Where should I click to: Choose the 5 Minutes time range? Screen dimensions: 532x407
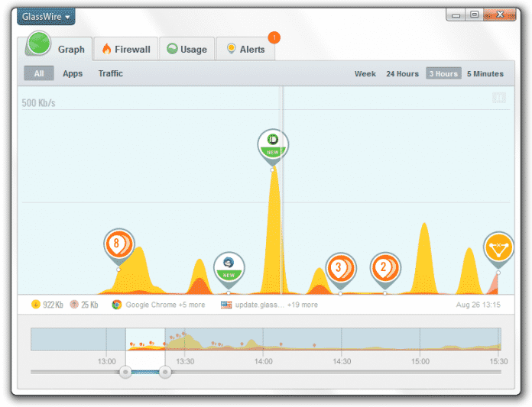point(485,74)
